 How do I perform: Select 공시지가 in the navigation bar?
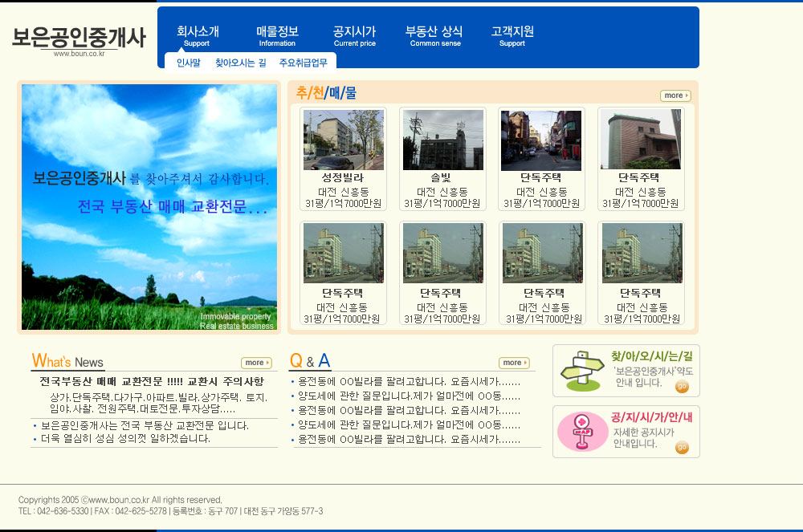354,35
